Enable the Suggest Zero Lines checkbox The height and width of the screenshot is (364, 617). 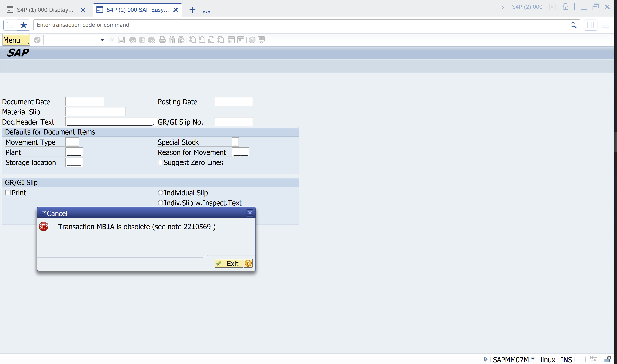(160, 162)
